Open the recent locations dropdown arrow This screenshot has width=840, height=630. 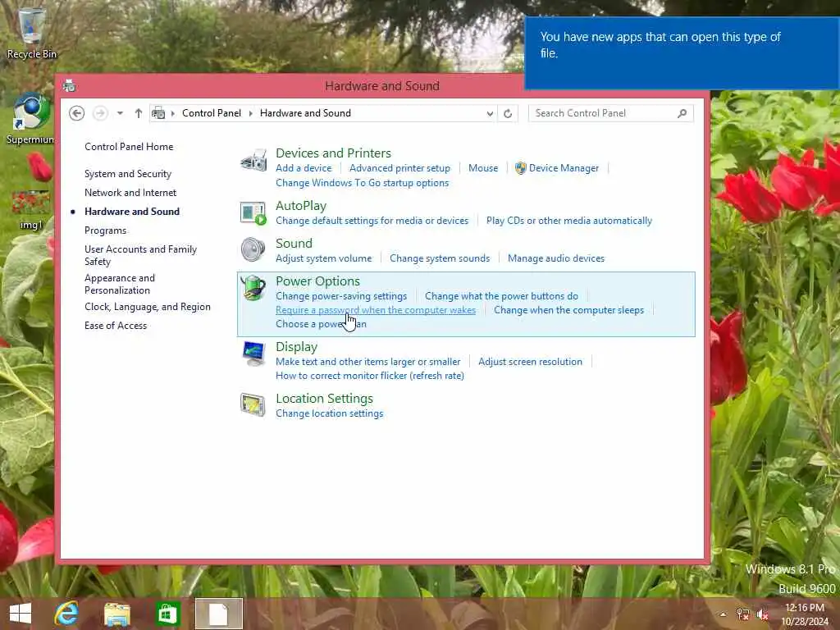pos(120,113)
